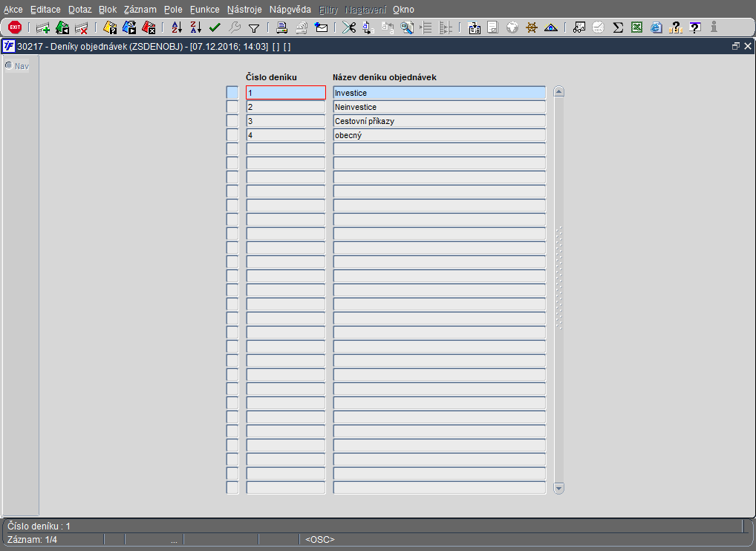Select row marker for Investice record
Viewport: 756px width, 551px height.
(x=232, y=93)
